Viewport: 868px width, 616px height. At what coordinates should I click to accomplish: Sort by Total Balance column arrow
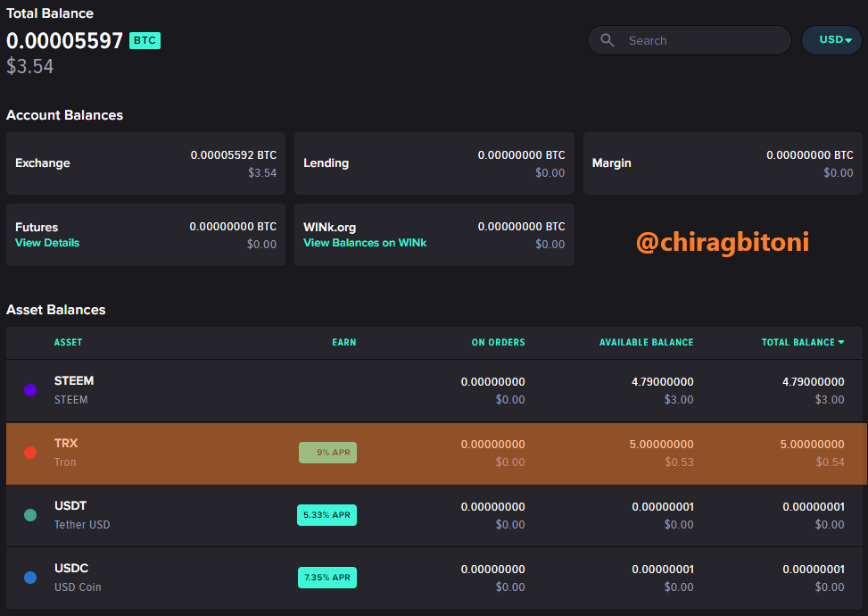(x=841, y=342)
